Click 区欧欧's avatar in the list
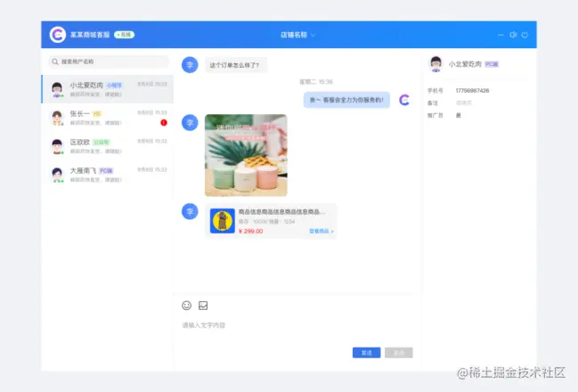The width and height of the screenshot is (578, 392). point(57,146)
